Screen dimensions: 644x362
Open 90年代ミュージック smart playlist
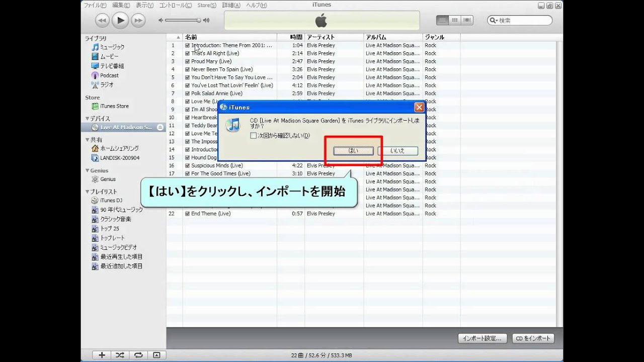(117, 210)
